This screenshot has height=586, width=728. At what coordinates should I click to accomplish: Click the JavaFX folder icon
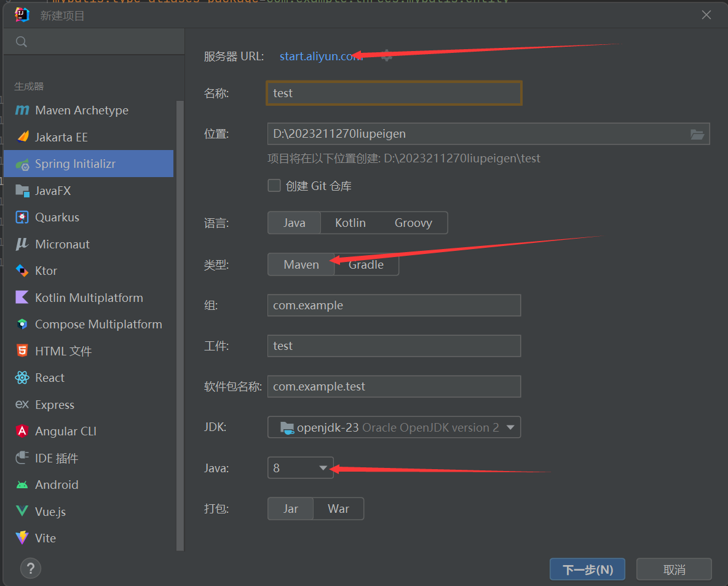22,191
